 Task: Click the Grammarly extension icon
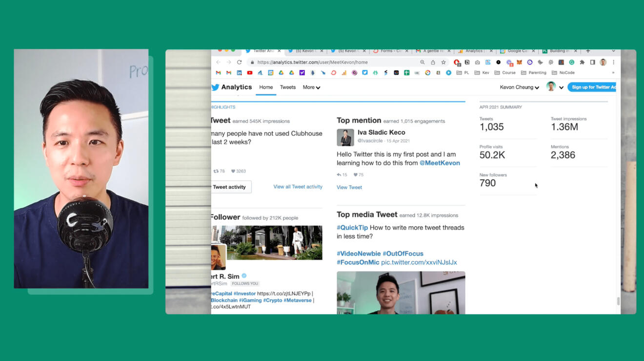572,63
